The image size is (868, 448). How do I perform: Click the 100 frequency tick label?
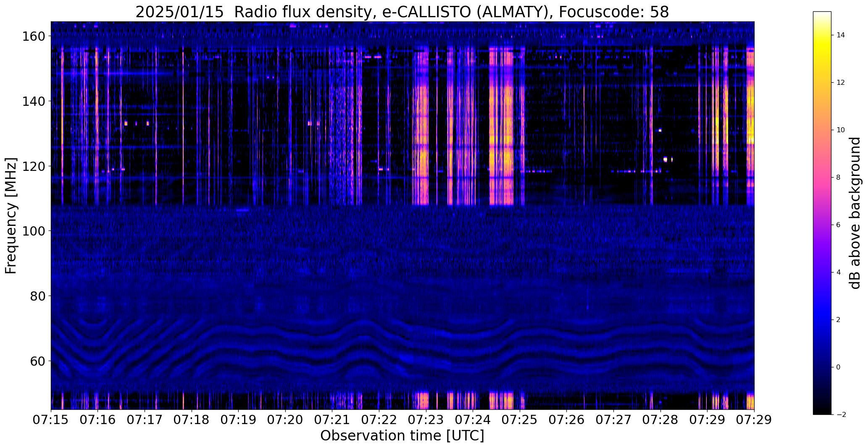point(34,231)
